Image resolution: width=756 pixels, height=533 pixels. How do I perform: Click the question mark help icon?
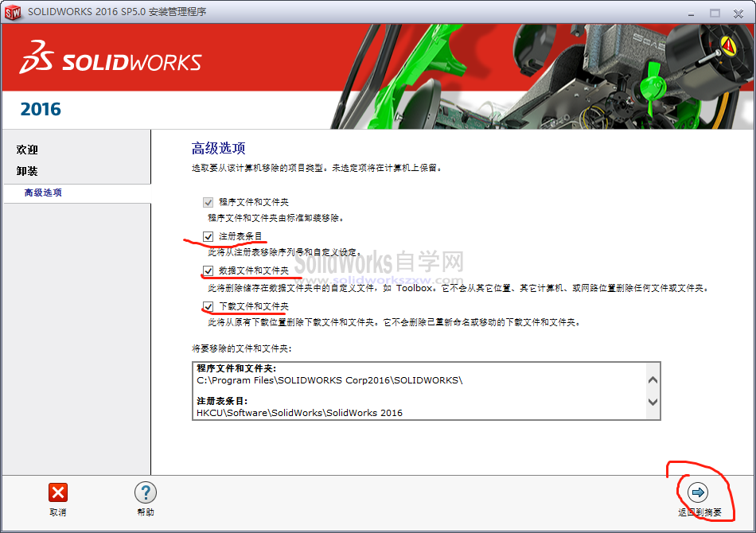(146, 492)
